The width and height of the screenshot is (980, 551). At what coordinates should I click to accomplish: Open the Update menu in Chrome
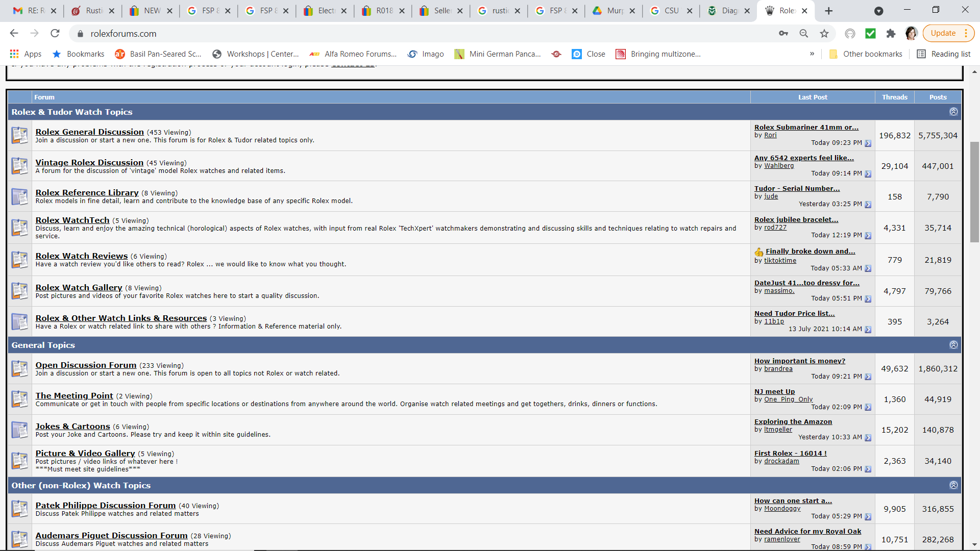(949, 33)
